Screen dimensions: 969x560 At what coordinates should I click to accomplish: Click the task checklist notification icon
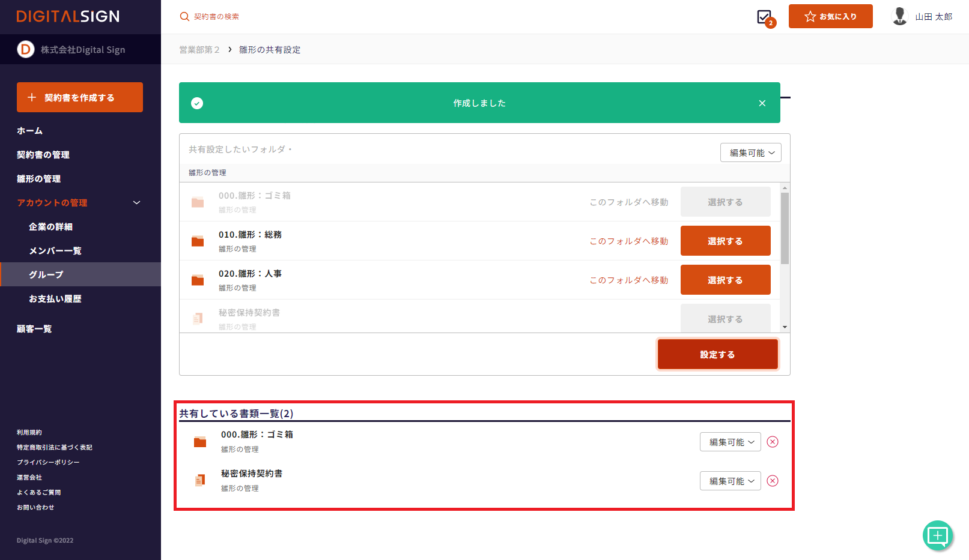(x=765, y=17)
